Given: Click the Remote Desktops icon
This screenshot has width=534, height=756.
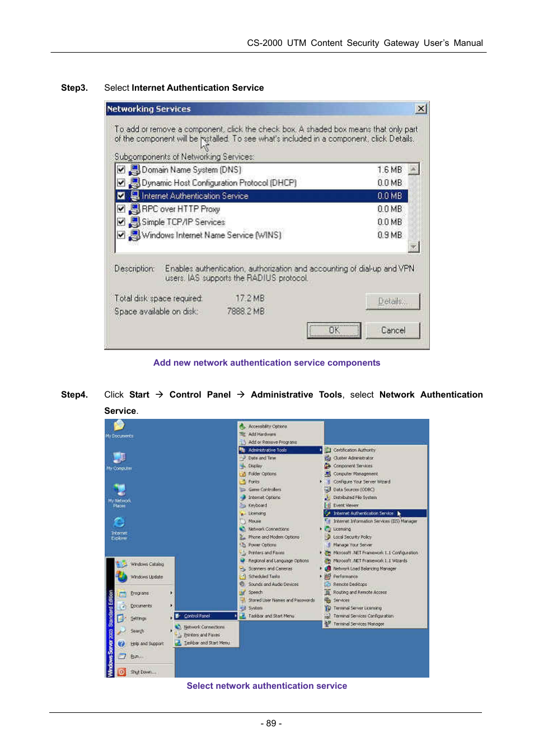Looking at the screenshot, I should (327, 584).
